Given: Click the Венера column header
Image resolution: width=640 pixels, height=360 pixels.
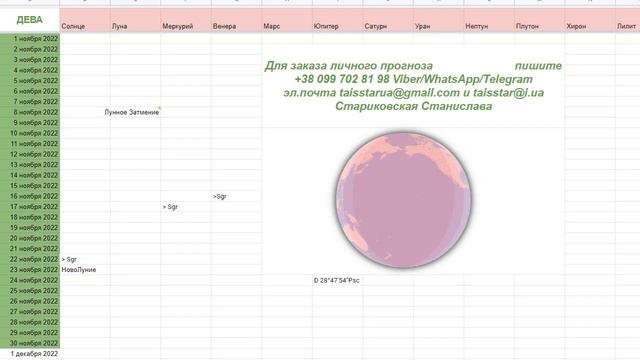Looking at the screenshot, I should point(236,20).
